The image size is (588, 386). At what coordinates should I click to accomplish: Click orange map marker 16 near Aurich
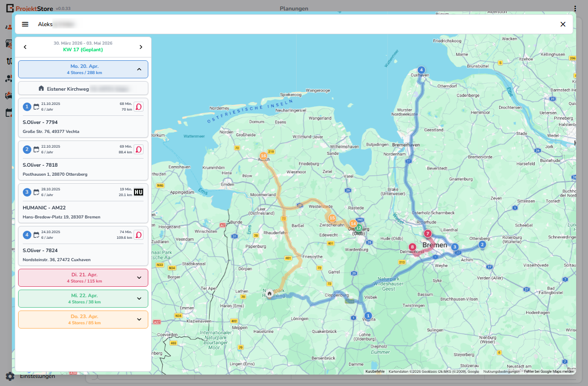click(263, 156)
